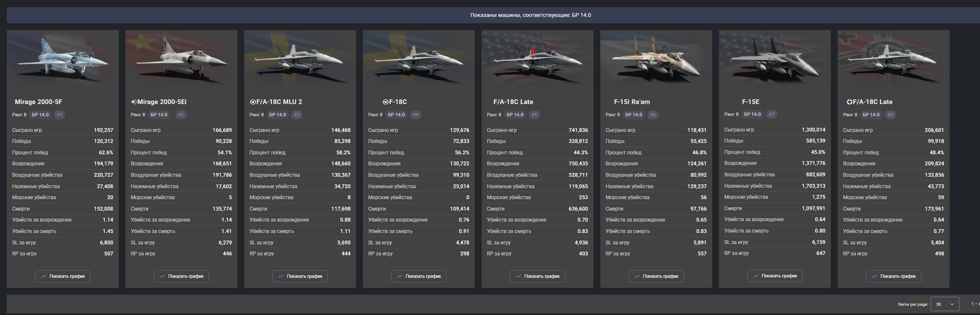Screen dimensions: 980x315
Task: Click F-15E ground kills value 1,703,313
Action: click(x=814, y=186)
